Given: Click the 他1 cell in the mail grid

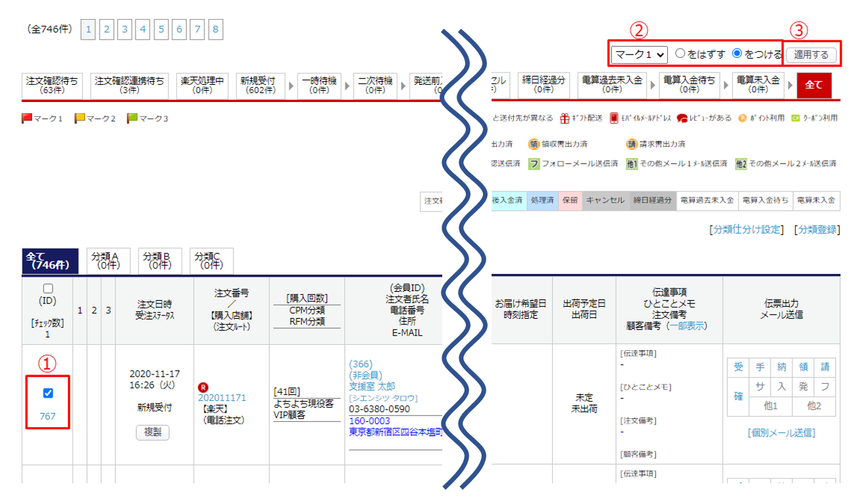Looking at the screenshot, I should (x=771, y=406).
